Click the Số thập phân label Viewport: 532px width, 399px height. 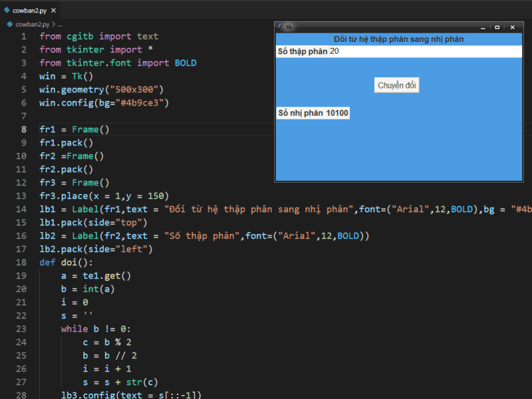(x=303, y=51)
